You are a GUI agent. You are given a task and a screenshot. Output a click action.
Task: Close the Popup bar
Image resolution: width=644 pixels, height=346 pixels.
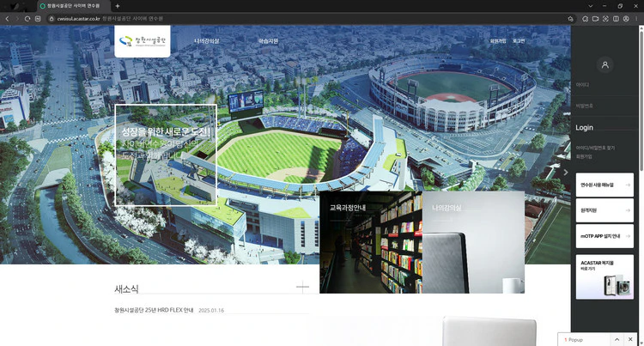click(632, 340)
